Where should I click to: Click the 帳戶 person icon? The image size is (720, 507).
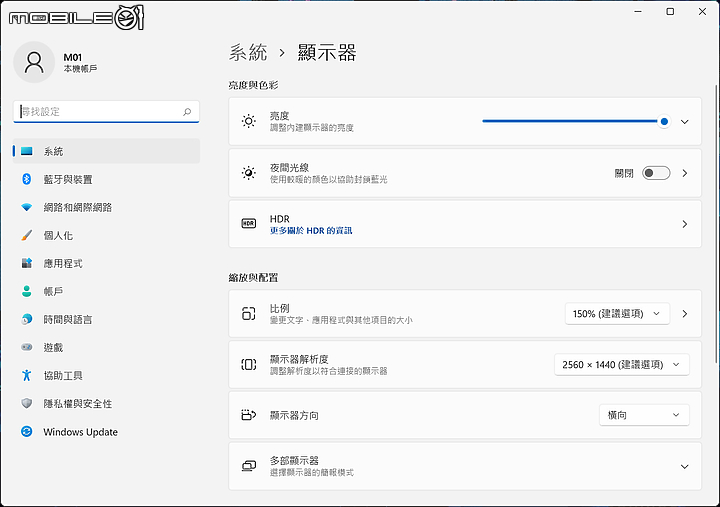click(x=27, y=291)
